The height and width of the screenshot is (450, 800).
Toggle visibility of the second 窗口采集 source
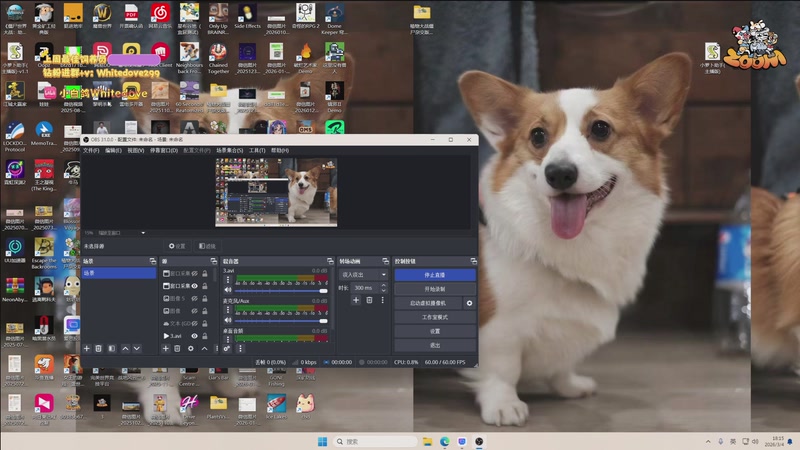(196, 285)
